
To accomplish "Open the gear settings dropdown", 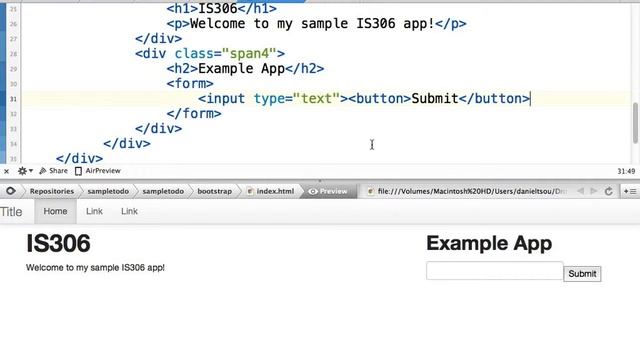I will [24, 171].
